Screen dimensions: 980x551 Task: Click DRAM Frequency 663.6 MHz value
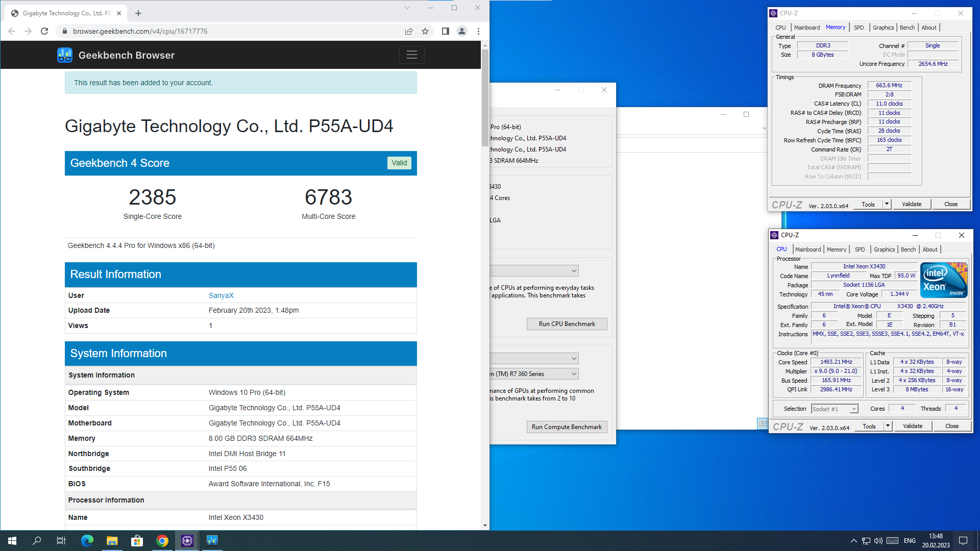889,85
